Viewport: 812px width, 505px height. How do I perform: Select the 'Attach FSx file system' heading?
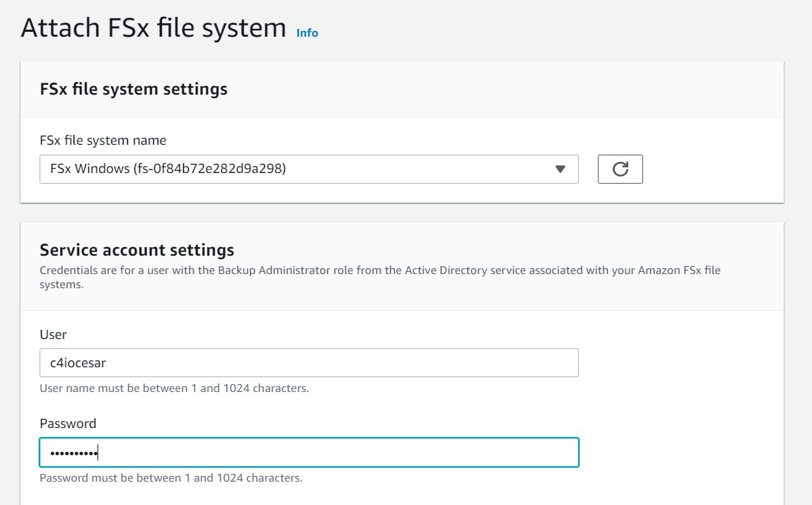point(153,28)
